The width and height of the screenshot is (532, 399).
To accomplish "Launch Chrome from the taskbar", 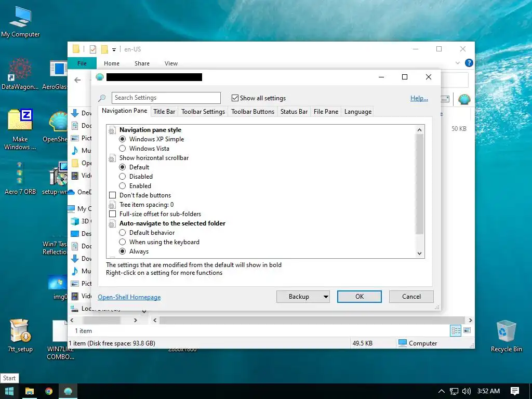I will (49, 391).
